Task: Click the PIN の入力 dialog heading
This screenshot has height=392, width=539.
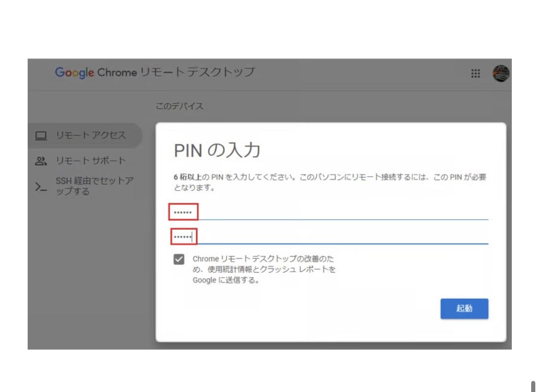Action: coord(217,151)
